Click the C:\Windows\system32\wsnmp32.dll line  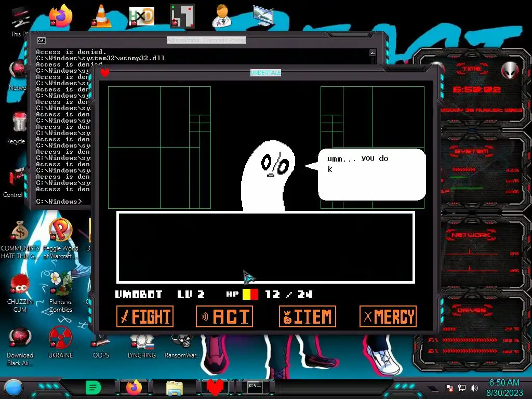pyautogui.click(x=100, y=58)
